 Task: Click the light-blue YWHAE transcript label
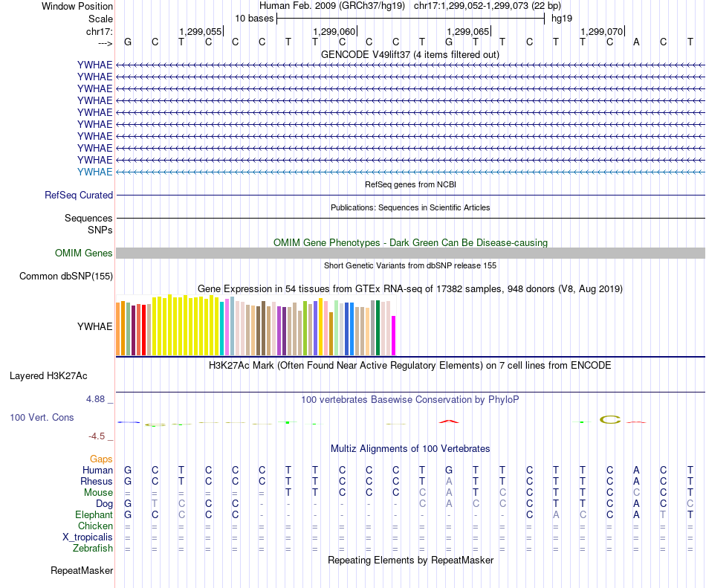tap(94, 172)
